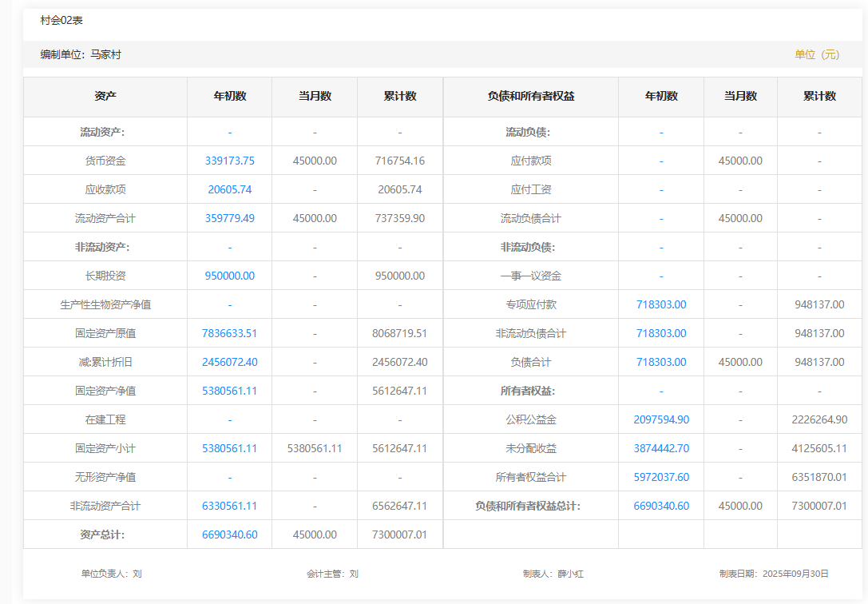Click 负债合计 年初数 link
Screen dimensions: 868x604
click(x=660, y=362)
